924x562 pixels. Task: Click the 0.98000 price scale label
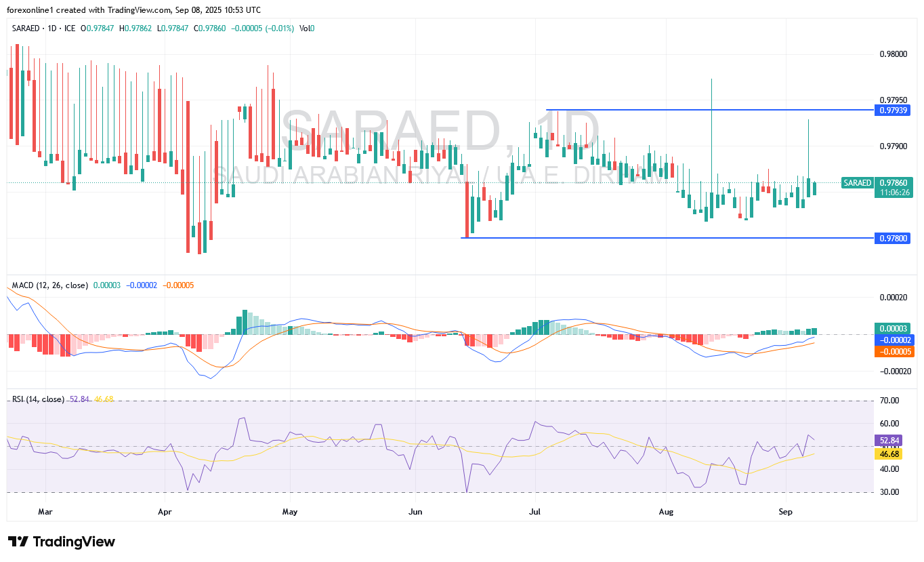(894, 54)
